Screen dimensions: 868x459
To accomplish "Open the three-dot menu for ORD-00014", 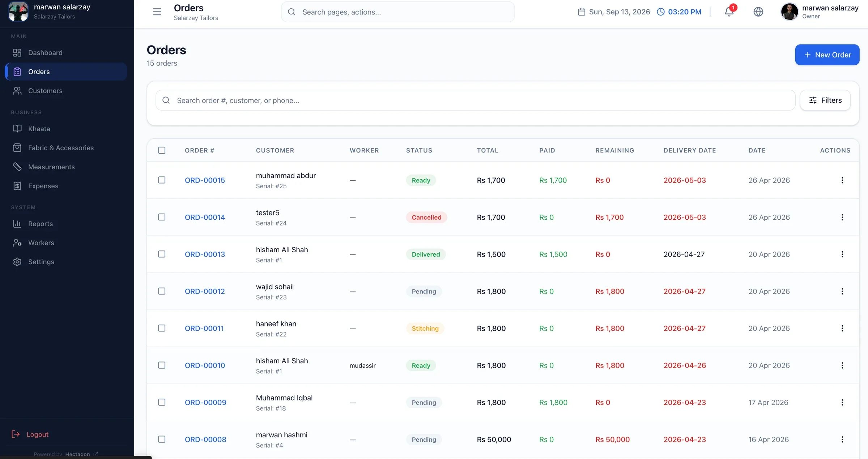I will pyautogui.click(x=842, y=217).
